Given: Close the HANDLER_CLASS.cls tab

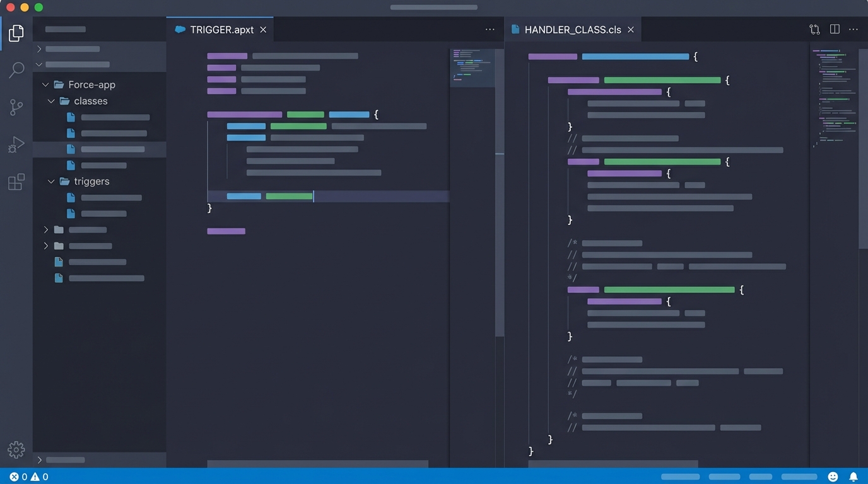Looking at the screenshot, I should 630,29.
